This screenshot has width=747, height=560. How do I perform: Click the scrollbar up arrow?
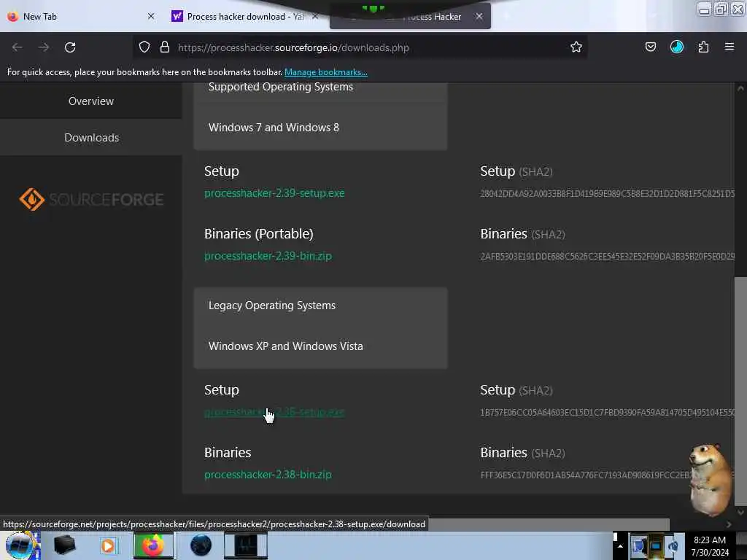coord(740,88)
